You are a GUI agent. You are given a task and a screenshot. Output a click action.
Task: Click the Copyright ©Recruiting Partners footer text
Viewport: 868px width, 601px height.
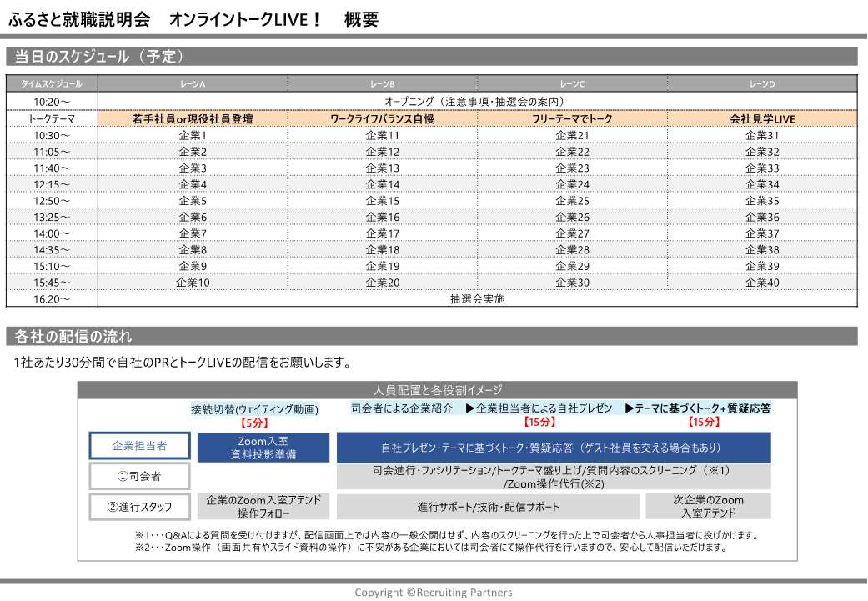pos(434,593)
